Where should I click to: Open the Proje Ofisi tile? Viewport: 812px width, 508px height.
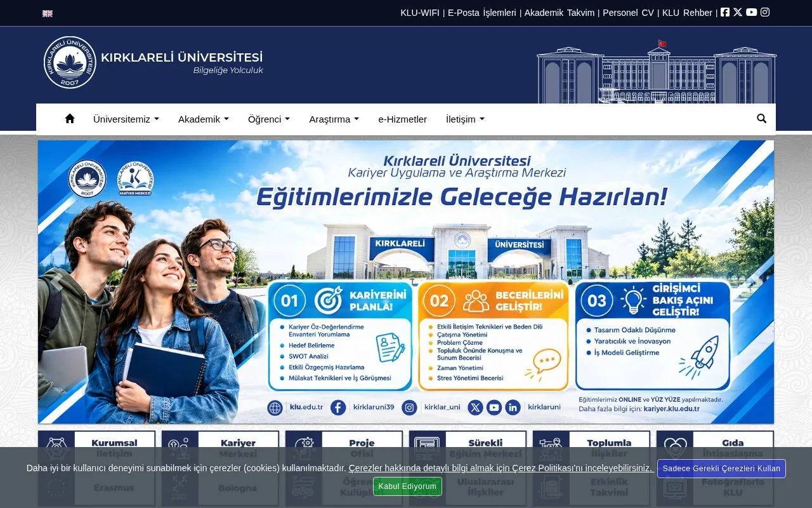pyautogui.click(x=344, y=448)
